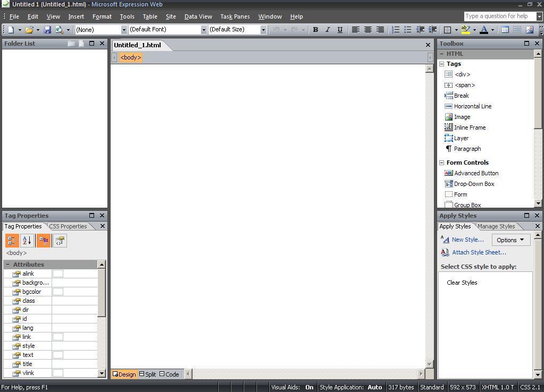Click the Font Color button

tap(484, 30)
